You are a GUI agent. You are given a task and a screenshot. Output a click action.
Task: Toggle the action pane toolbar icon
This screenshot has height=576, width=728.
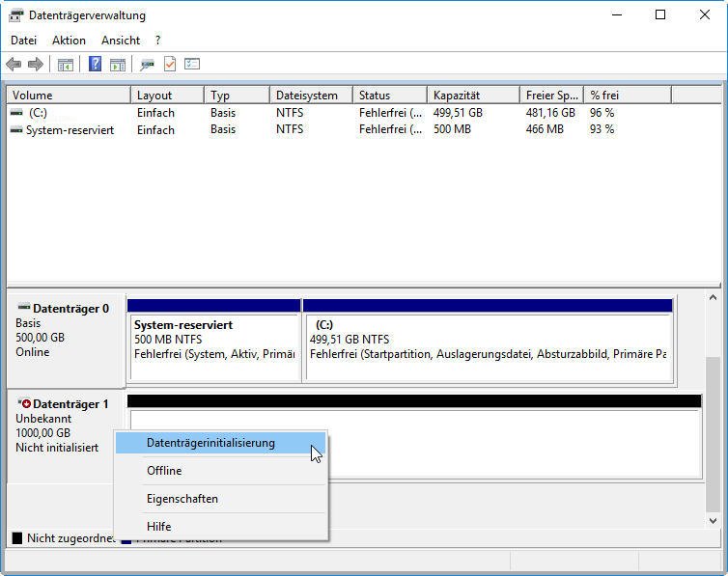click(x=118, y=64)
